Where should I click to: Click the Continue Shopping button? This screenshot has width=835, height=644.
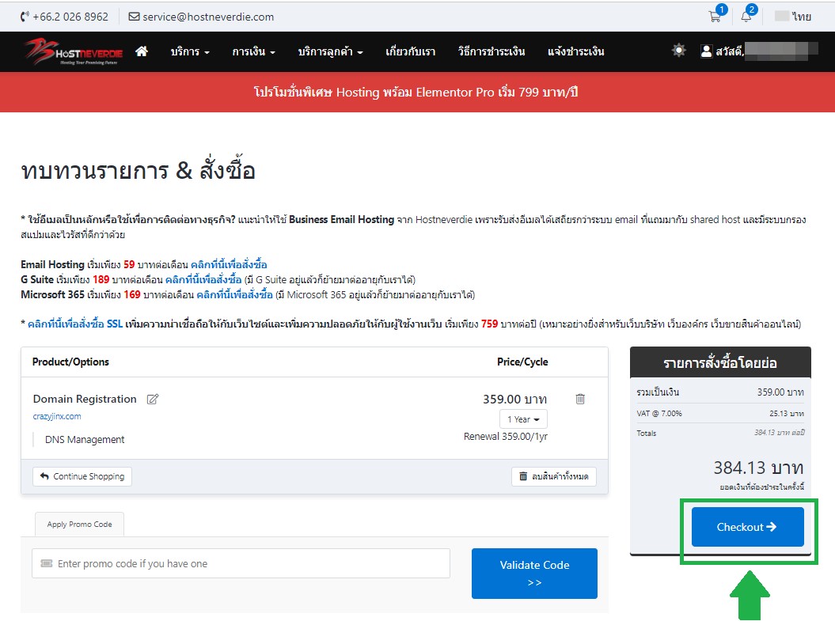82,477
